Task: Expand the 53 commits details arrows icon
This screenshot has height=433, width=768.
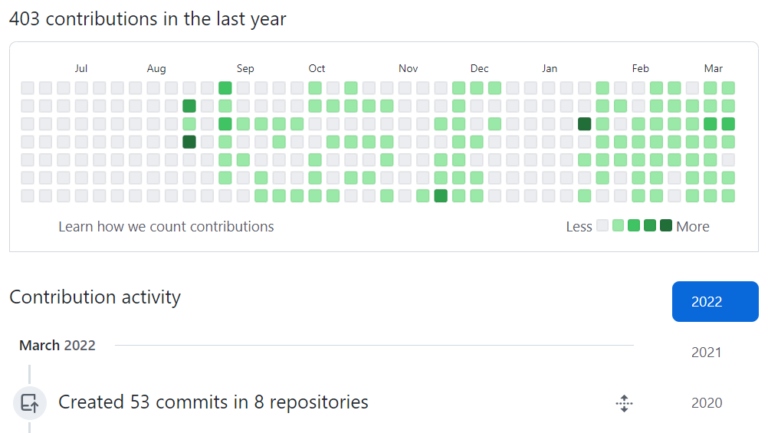Action: click(624, 403)
